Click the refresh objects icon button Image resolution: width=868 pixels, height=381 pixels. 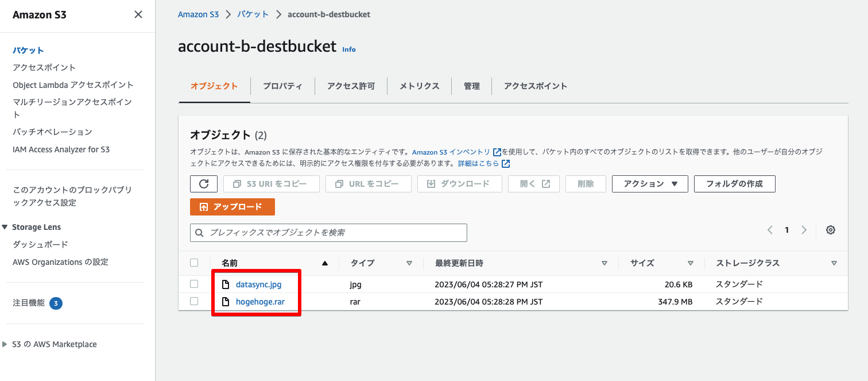pos(204,184)
